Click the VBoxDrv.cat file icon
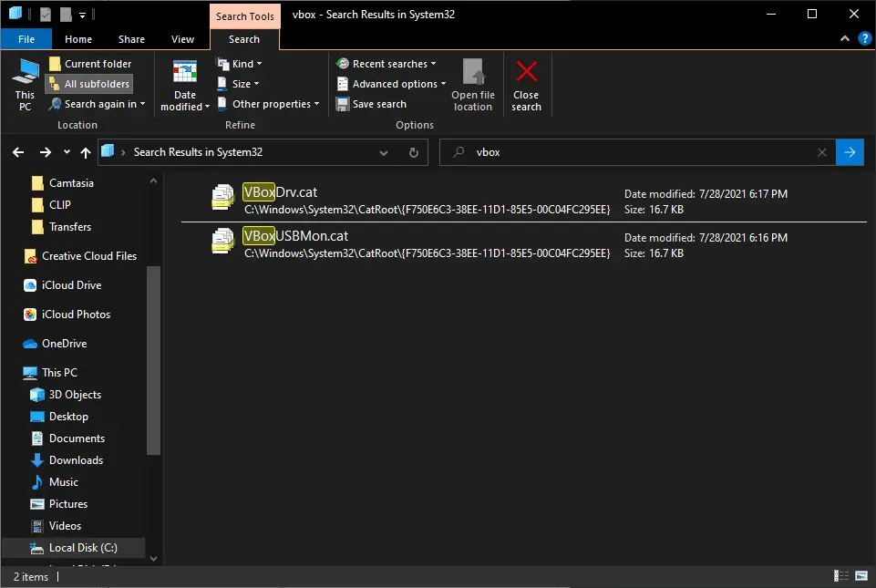Image resolution: width=876 pixels, height=588 pixels. [x=223, y=197]
